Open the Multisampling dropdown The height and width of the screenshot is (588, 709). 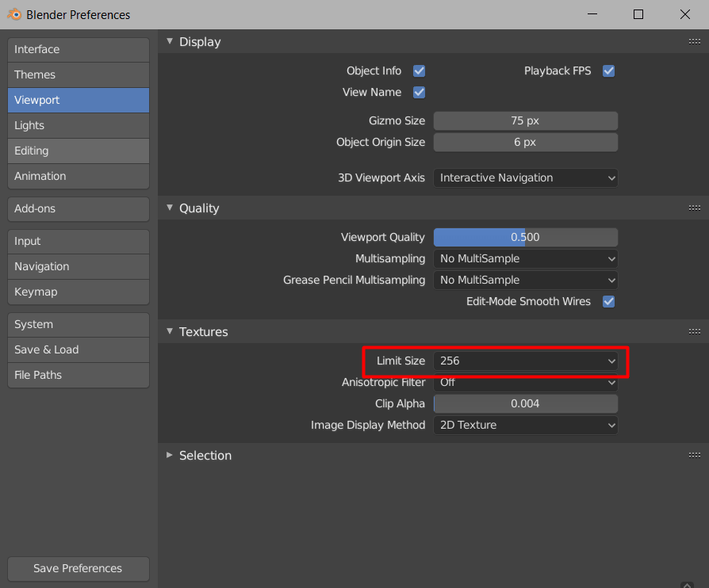[526, 258]
